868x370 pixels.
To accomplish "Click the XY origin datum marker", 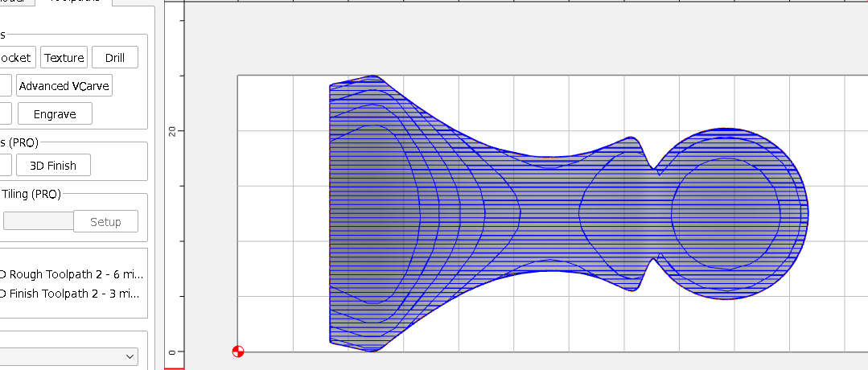I will point(237,351).
